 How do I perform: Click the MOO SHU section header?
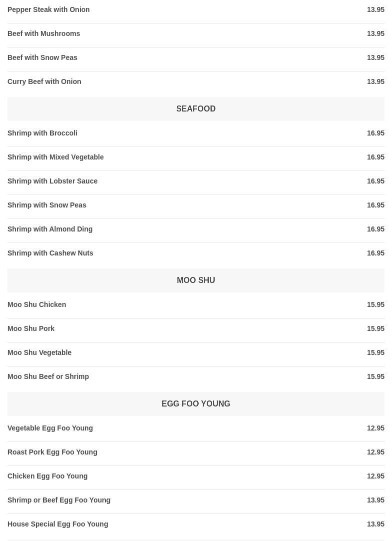tap(196, 280)
